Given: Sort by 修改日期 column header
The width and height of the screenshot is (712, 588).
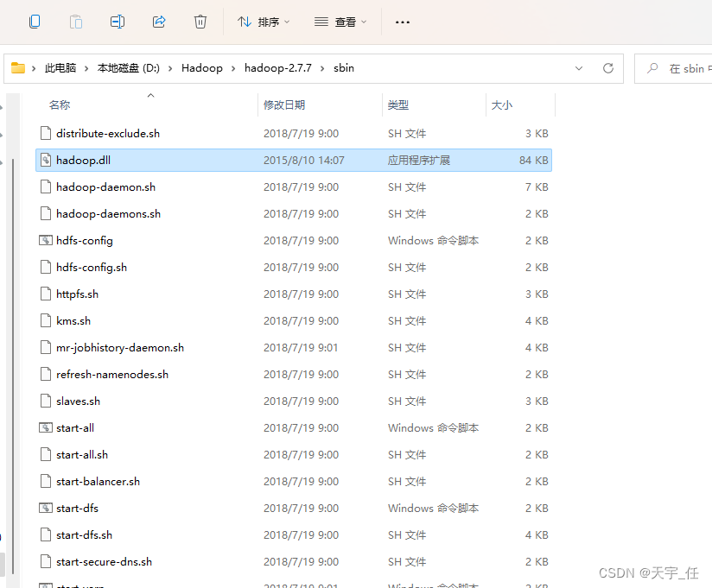Looking at the screenshot, I should pos(284,104).
